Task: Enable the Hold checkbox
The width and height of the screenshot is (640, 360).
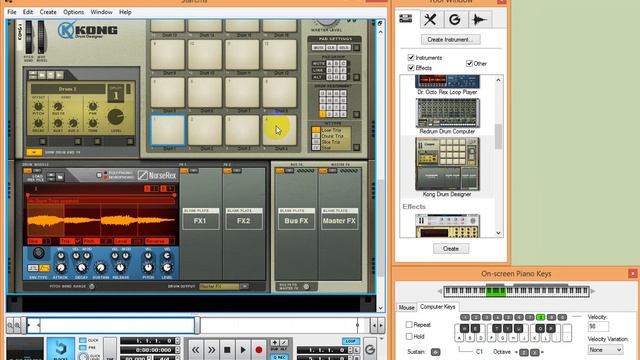Action: 409,336
